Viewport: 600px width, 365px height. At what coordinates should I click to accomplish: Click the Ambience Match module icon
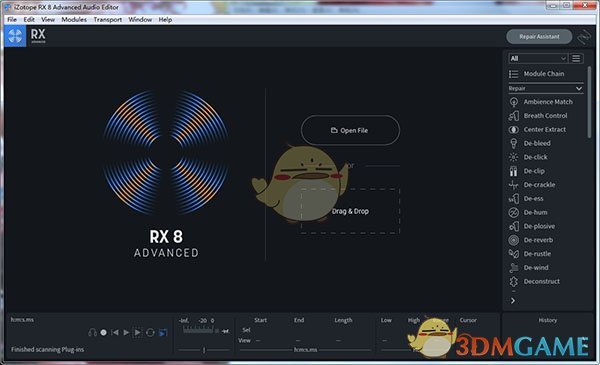click(514, 102)
